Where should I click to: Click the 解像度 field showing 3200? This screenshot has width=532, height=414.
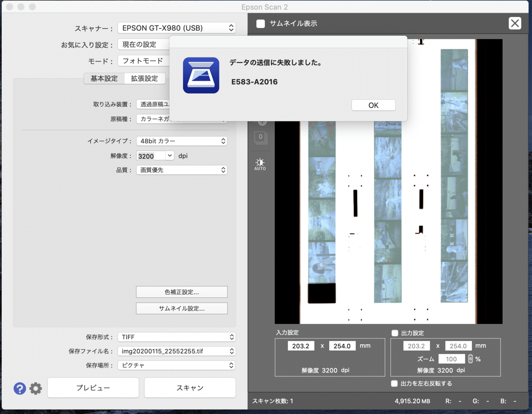coord(151,156)
